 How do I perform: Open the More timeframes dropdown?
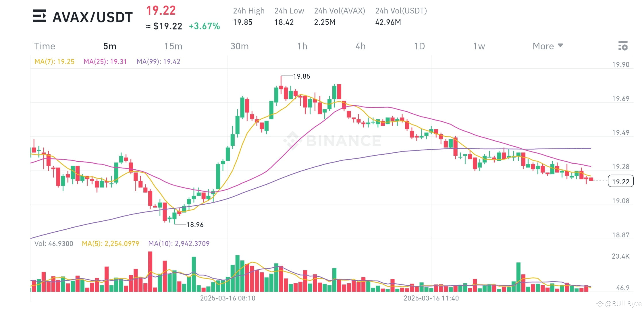543,46
